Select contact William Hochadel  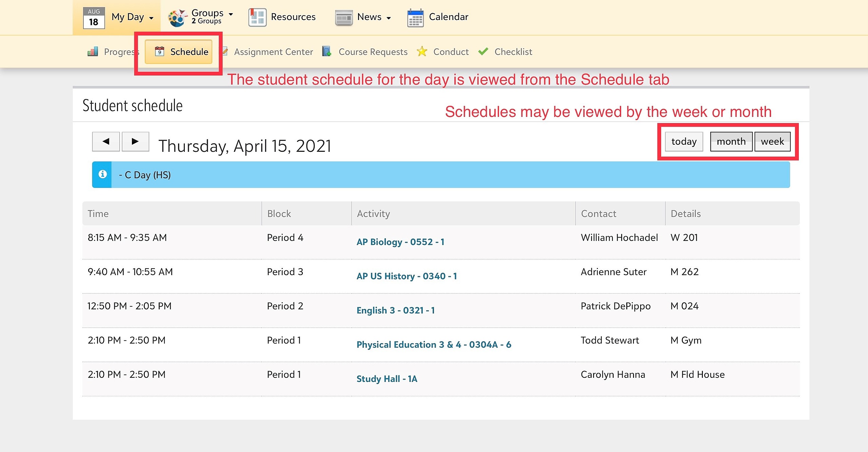(x=619, y=238)
